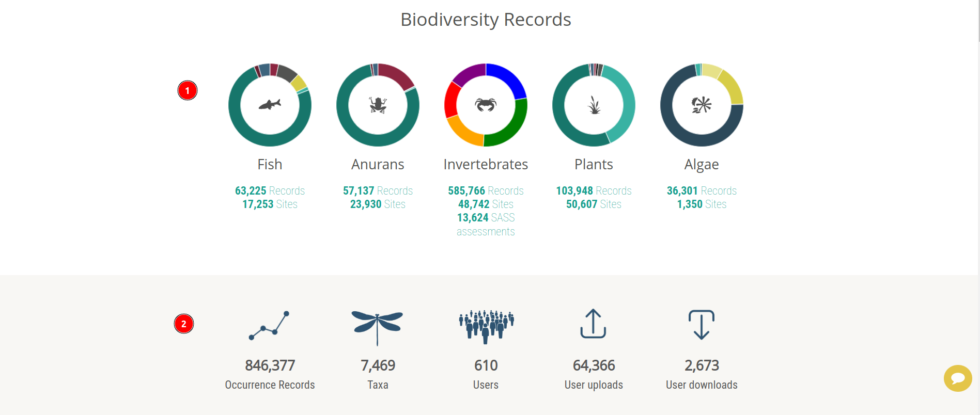Click the algae icon in Algae chart

[x=702, y=105]
